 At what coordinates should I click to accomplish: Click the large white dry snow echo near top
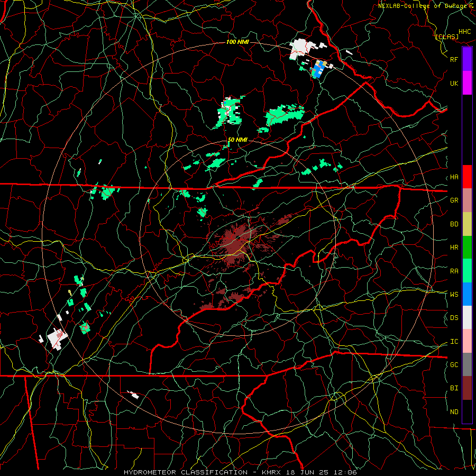coord(301,49)
